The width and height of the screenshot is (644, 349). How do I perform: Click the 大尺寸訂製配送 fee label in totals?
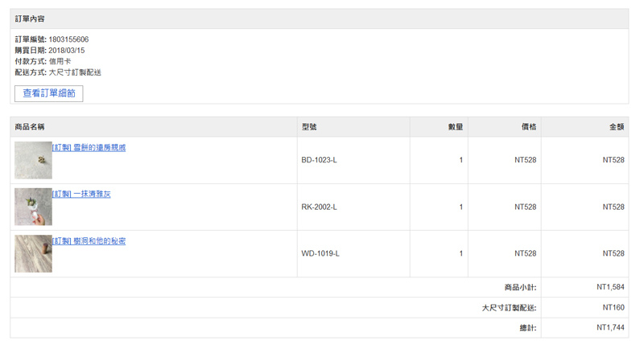pos(510,307)
